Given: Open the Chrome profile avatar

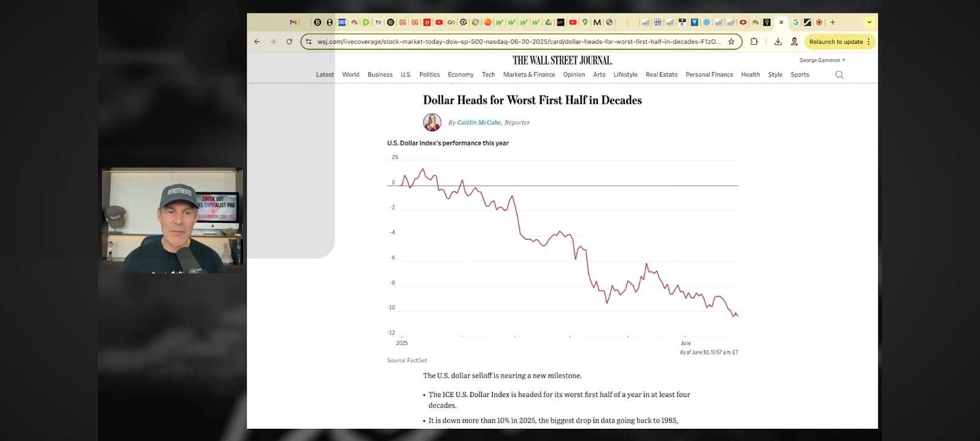Looking at the screenshot, I should 794,42.
